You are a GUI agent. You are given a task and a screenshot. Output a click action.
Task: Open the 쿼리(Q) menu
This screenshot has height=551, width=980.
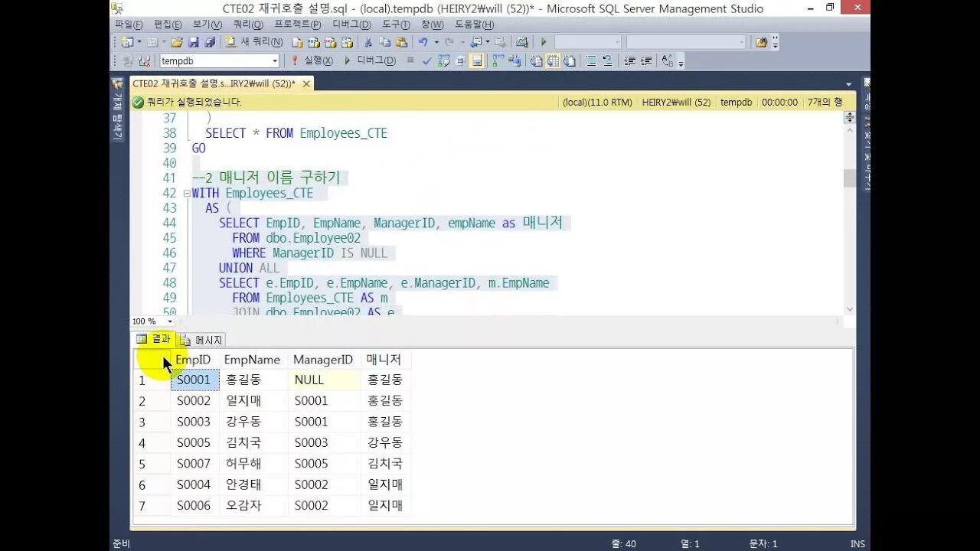tap(248, 24)
